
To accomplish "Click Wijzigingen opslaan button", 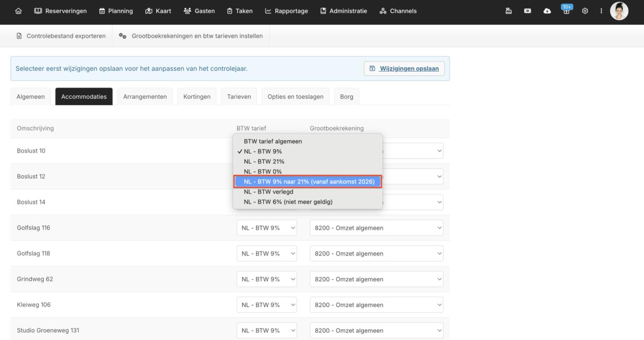I will [404, 68].
